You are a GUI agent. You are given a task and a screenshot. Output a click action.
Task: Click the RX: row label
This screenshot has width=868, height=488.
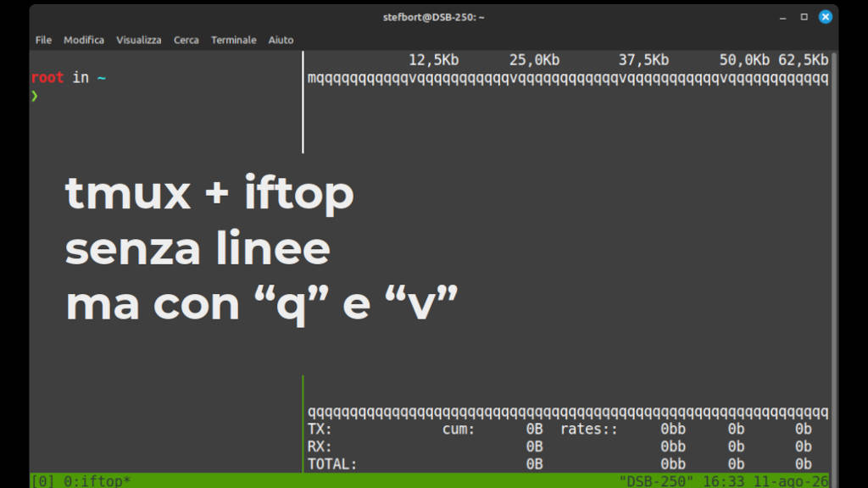click(320, 446)
